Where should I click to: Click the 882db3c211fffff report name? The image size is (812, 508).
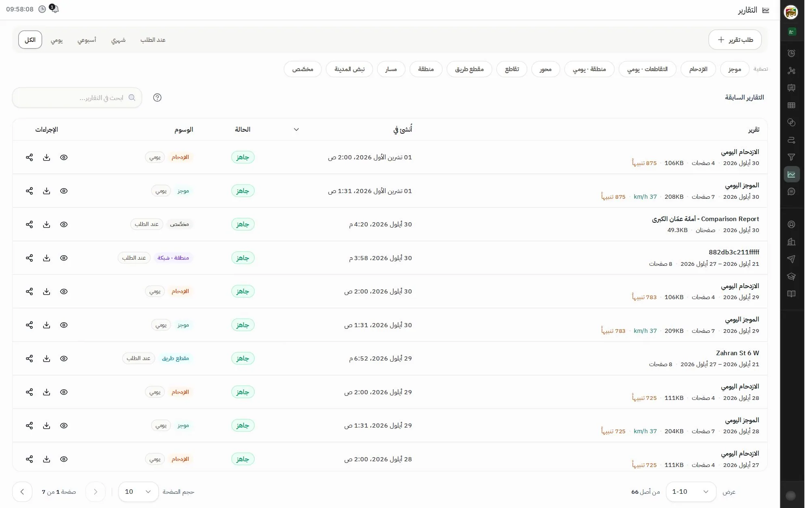pos(734,252)
